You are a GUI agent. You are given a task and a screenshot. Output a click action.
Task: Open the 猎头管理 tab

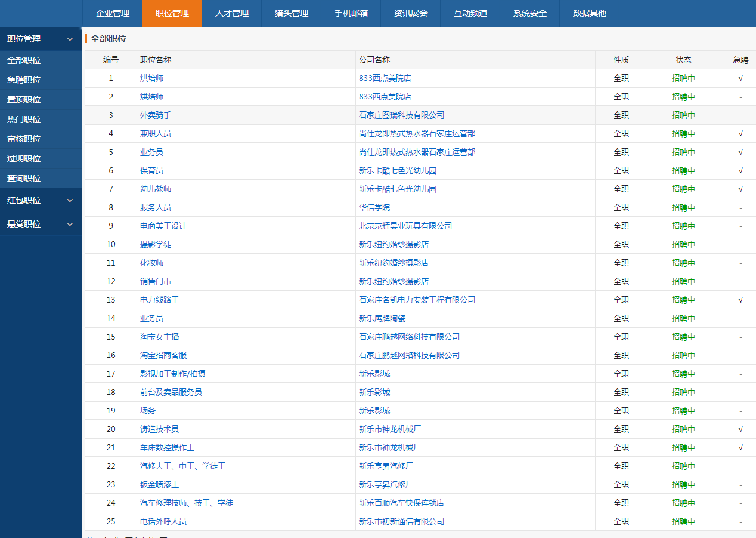tap(291, 13)
